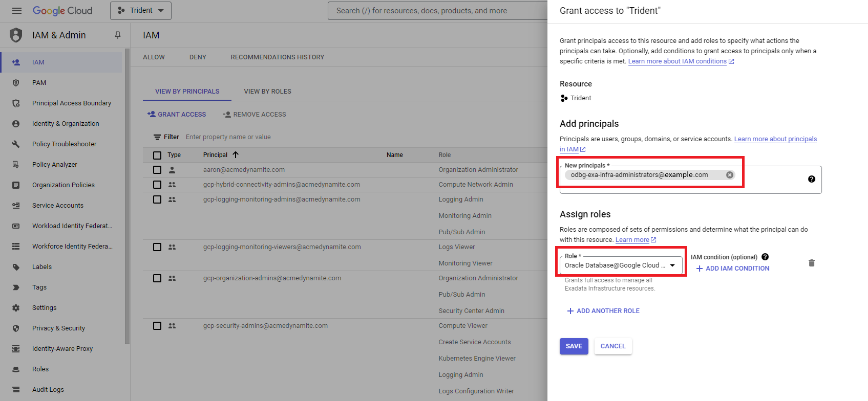Click the Audit Logs list icon

coord(16,390)
